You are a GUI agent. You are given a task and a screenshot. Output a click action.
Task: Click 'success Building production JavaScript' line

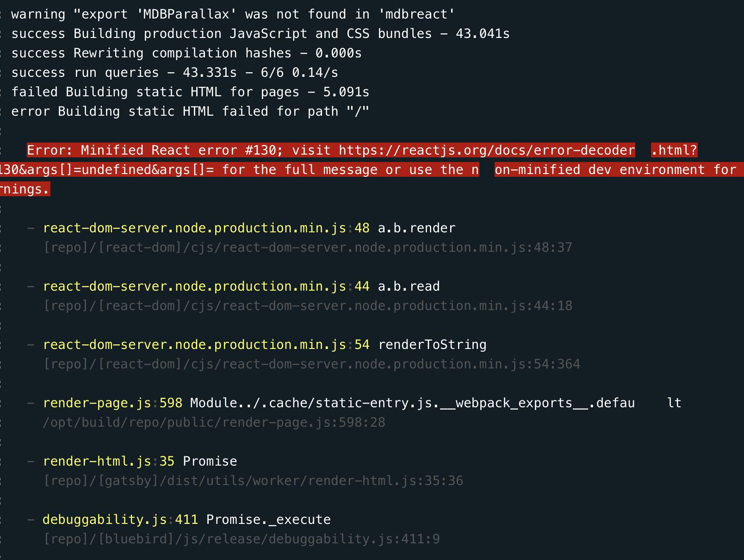pyautogui.click(x=260, y=34)
